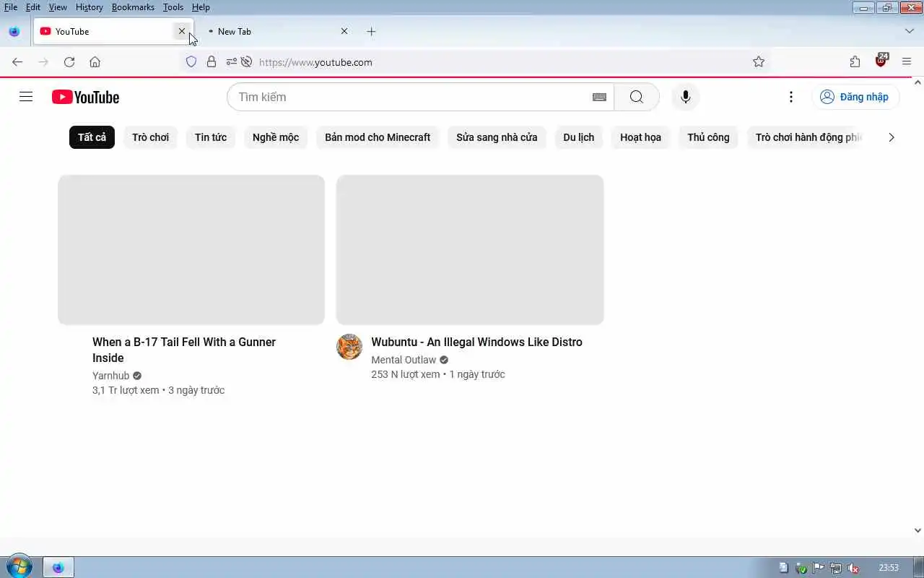Select the Nghề mộc chip

276,137
